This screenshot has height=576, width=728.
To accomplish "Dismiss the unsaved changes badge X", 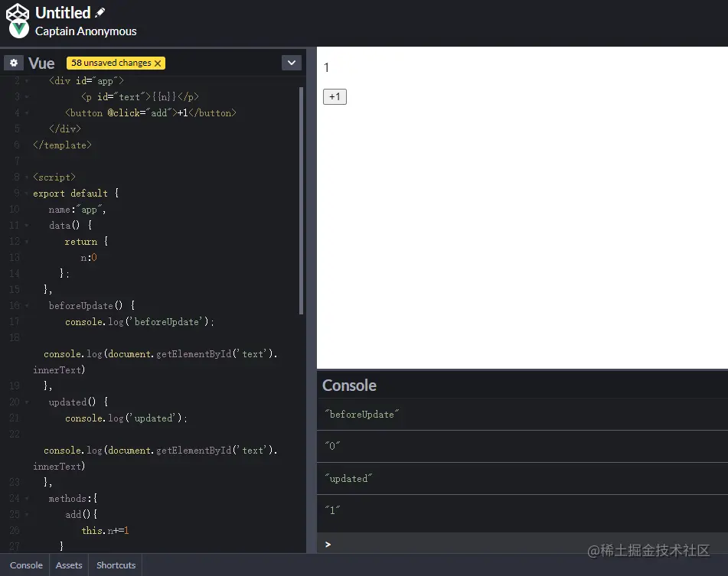I will 158,63.
